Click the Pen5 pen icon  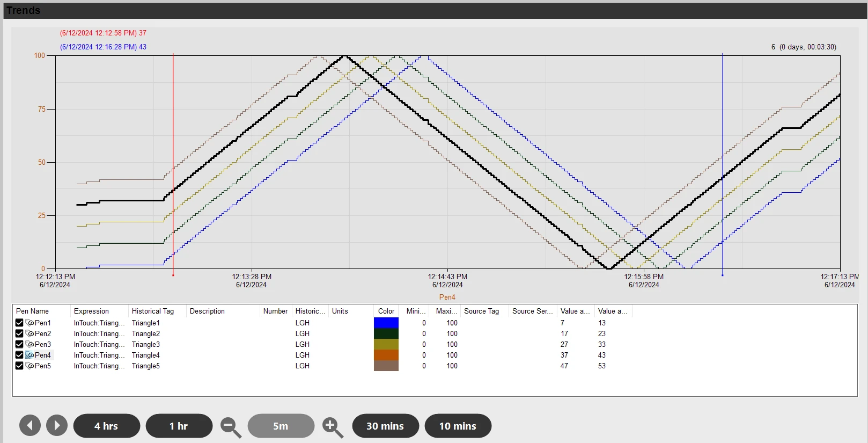click(x=30, y=366)
